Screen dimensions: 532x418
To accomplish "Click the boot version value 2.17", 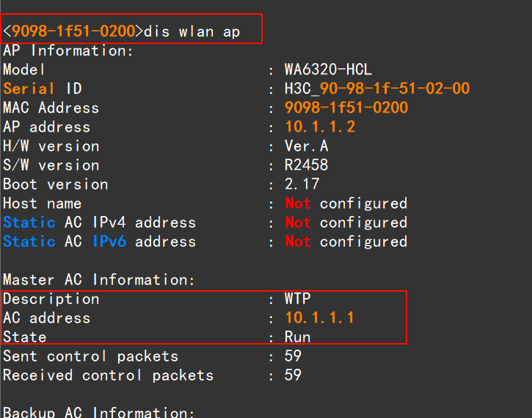I will click(x=302, y=184).
